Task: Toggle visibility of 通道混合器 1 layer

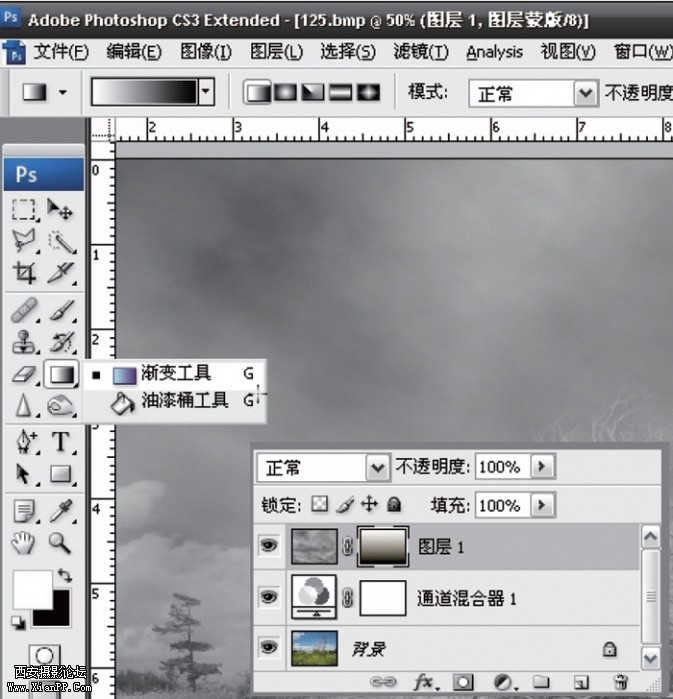Action: pyautogui.click(x=268, y=598)
